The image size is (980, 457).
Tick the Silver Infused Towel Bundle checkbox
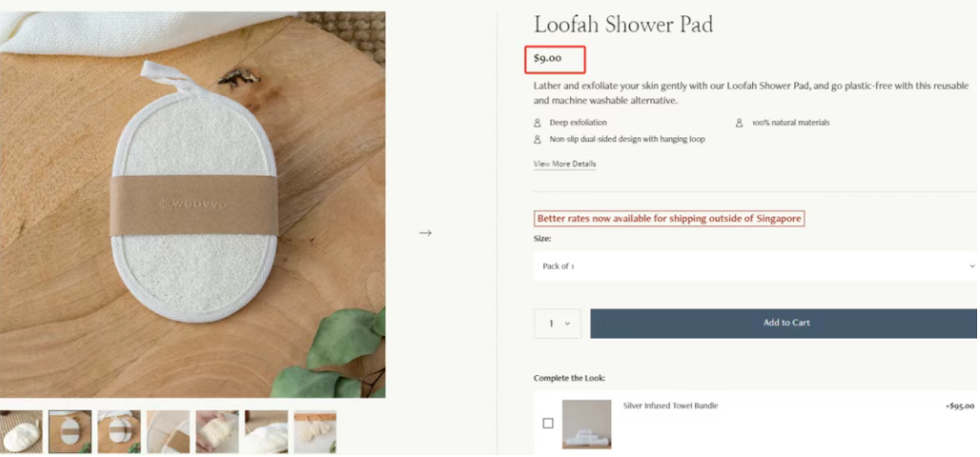547,424
